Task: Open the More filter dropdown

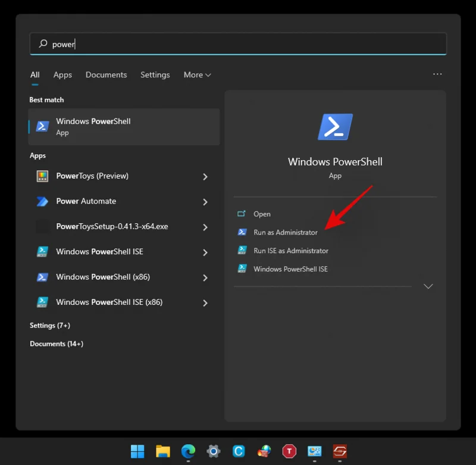Action: [x=197, y=74]
